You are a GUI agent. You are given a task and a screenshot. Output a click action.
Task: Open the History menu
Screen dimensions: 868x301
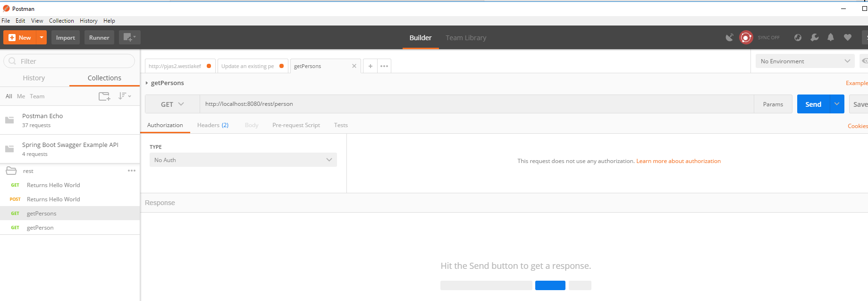89,21
